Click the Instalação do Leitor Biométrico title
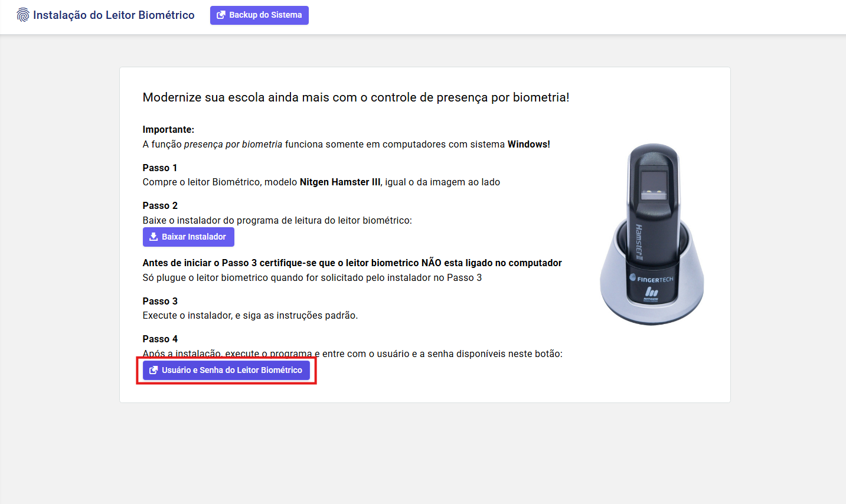This screenshot has width=846, height=504. [113, 15]
